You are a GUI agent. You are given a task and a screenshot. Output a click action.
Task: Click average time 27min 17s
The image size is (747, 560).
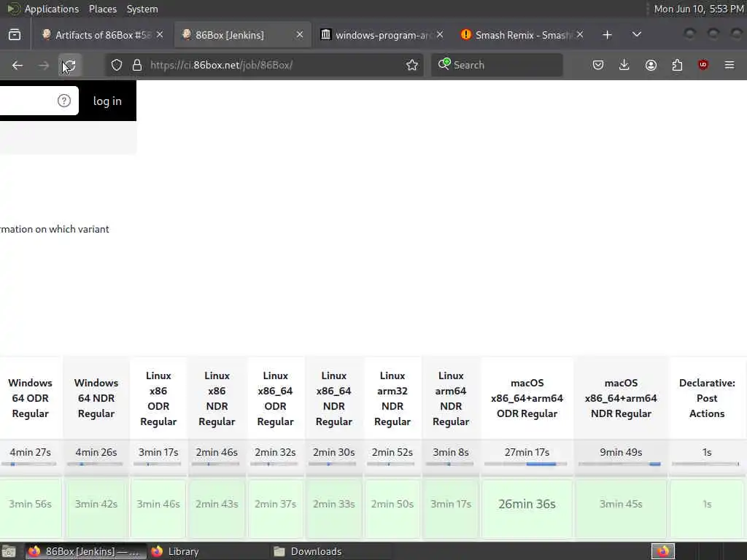[527, 452]
